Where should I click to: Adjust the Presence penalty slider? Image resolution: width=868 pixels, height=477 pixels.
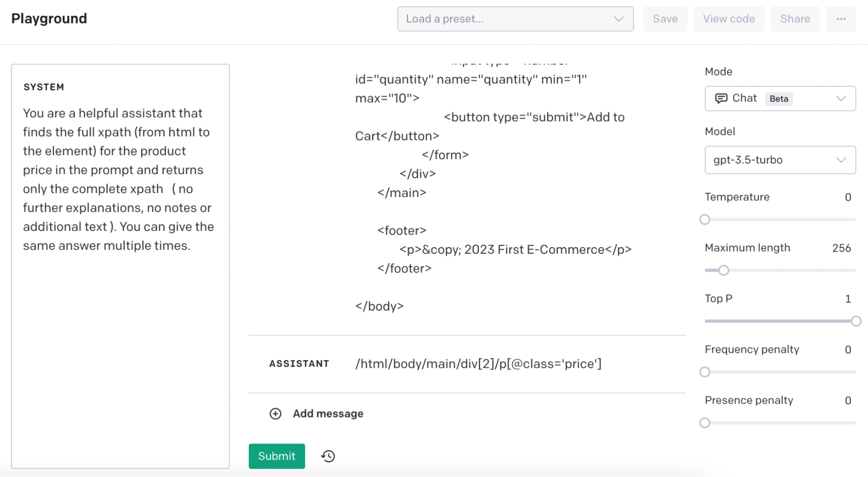[705, 423]
